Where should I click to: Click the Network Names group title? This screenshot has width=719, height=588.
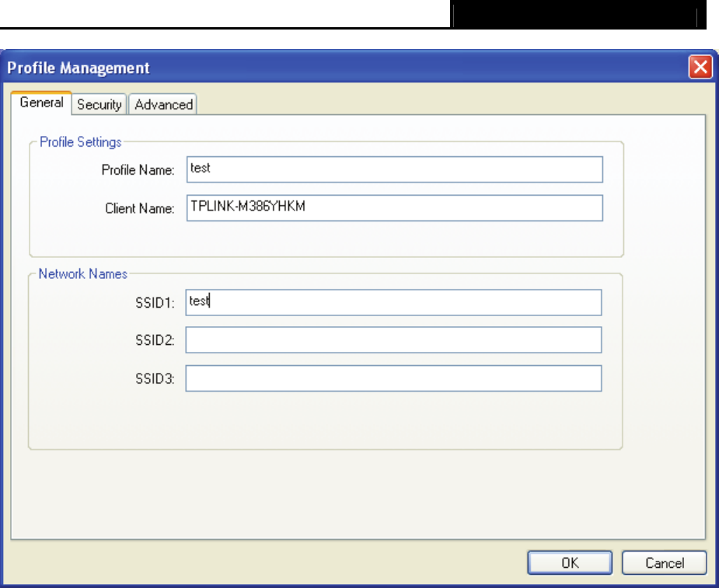pos(83,273)
